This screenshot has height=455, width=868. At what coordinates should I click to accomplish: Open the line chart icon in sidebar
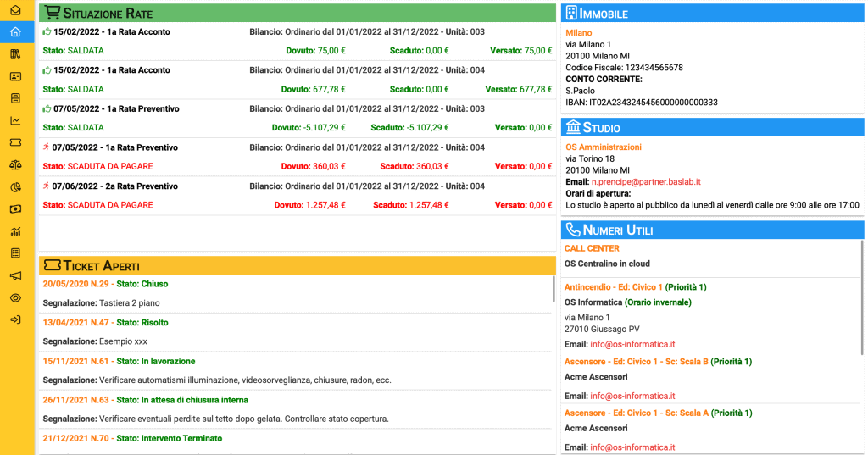coord(15,120)
